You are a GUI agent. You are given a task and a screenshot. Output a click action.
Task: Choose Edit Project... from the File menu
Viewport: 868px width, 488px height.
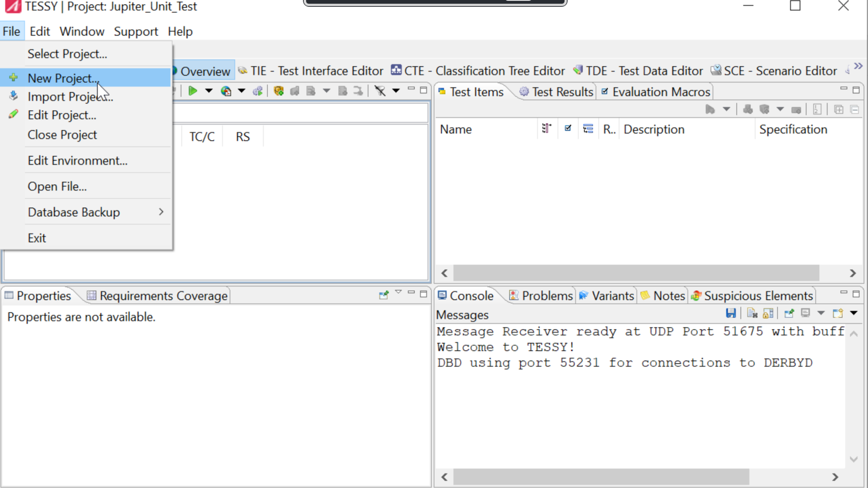tap(86, 115)
